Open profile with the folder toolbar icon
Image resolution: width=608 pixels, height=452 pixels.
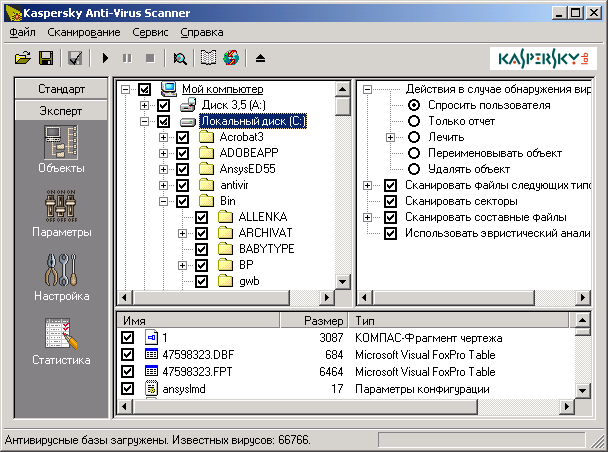pos(23,59)
